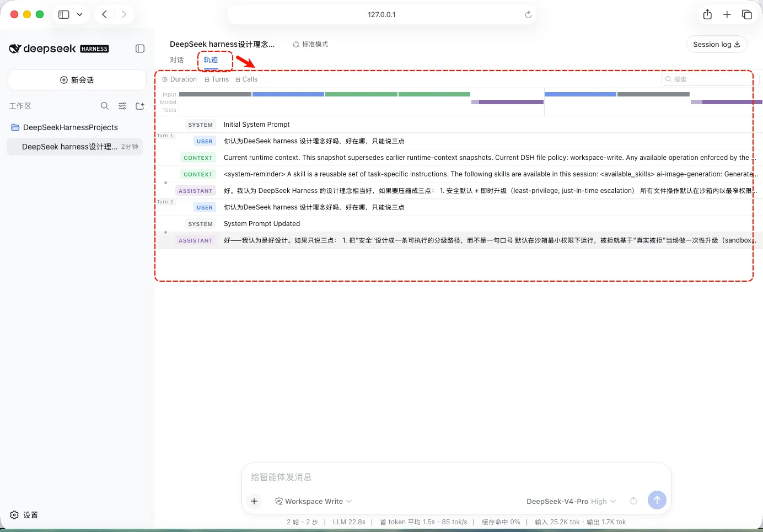Click the circular indicator beside the model selector
This screenshot has height=532, width=763.
click(x=633, y=501)
